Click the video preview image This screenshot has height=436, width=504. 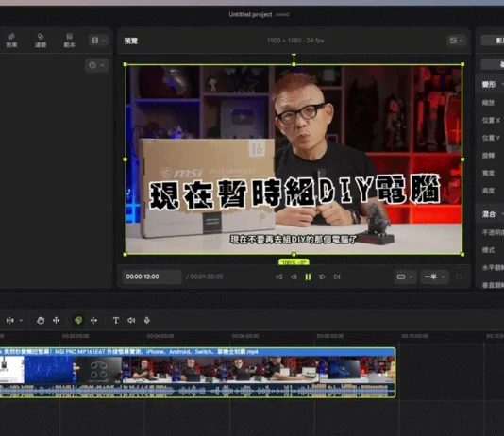coord(294,159)
